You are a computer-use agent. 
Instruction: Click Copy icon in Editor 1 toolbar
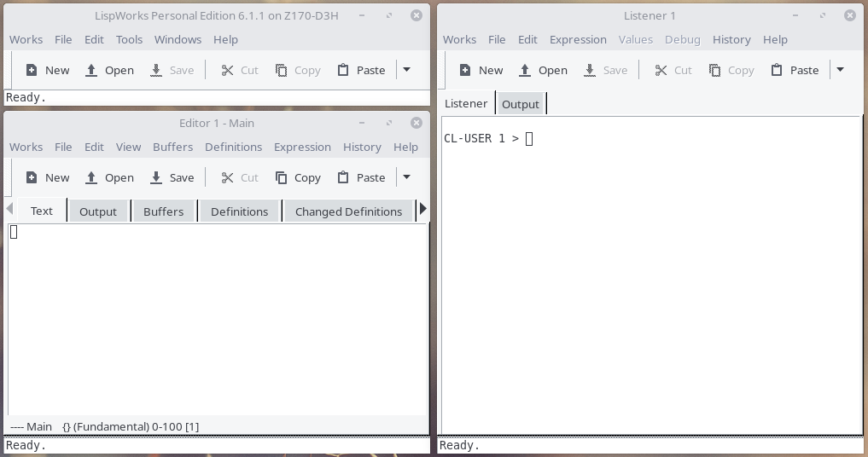click(281, 177)
